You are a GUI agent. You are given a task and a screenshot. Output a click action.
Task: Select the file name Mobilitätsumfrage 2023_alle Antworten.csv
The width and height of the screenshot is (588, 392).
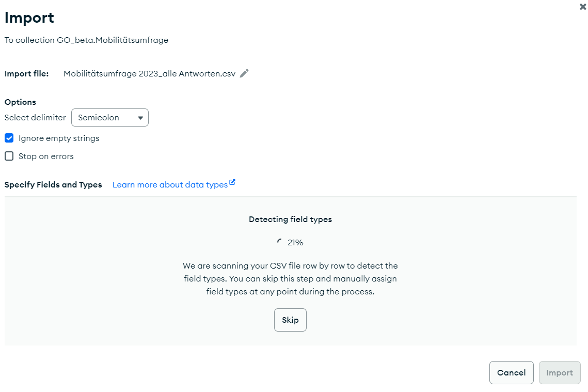click(x=149, y=74)
